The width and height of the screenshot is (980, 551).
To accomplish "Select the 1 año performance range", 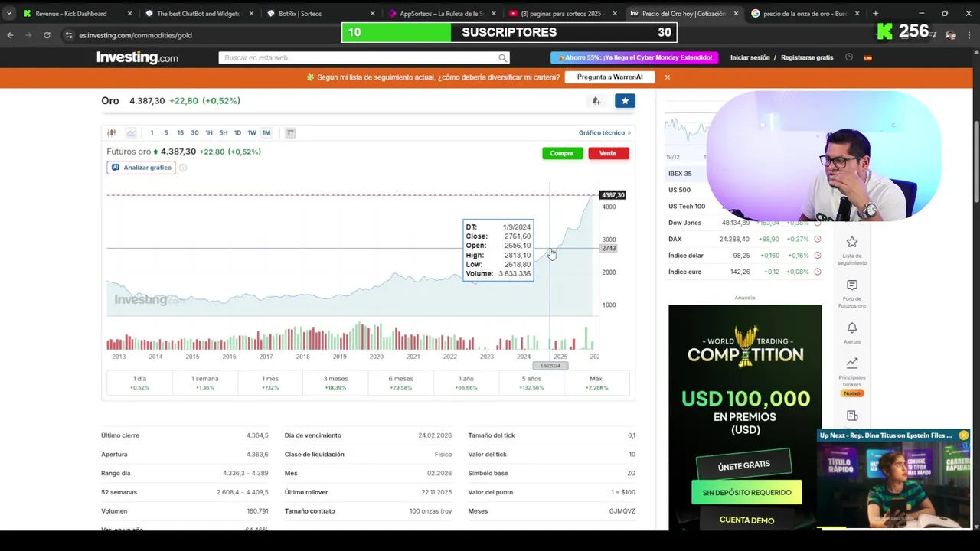I will pos(466,383).
